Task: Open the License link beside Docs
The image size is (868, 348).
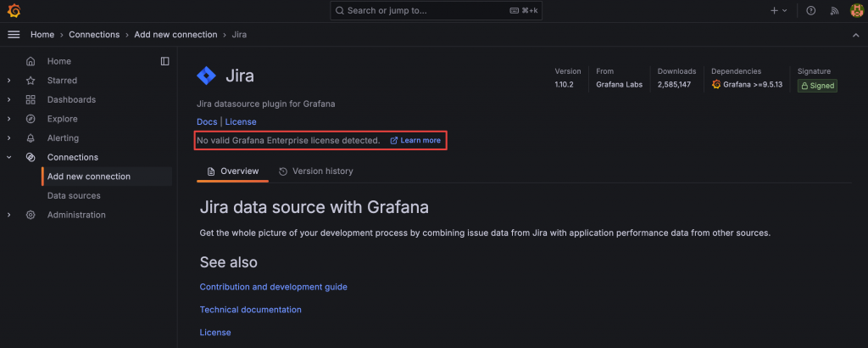Action: [241, 122]
